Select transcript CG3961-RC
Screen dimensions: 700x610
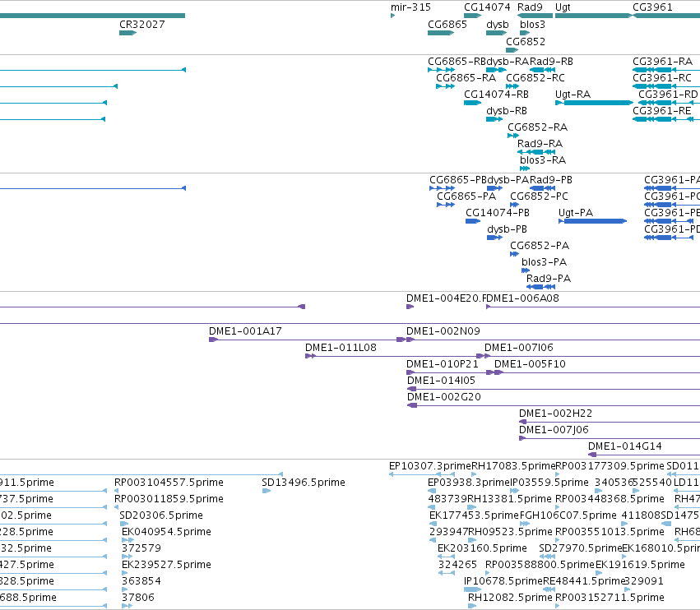pyautogui.click(x=666, y=86)
